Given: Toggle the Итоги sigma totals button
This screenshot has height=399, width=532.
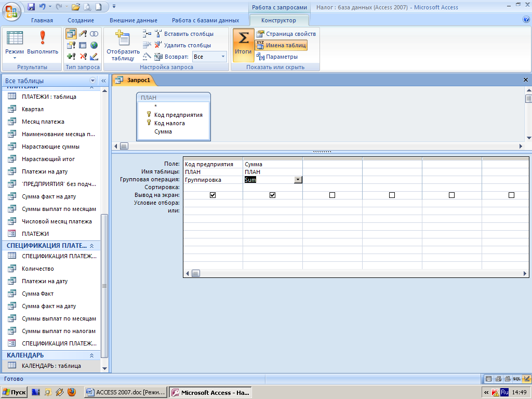Looking at the screenshot, I should [243, 45].
